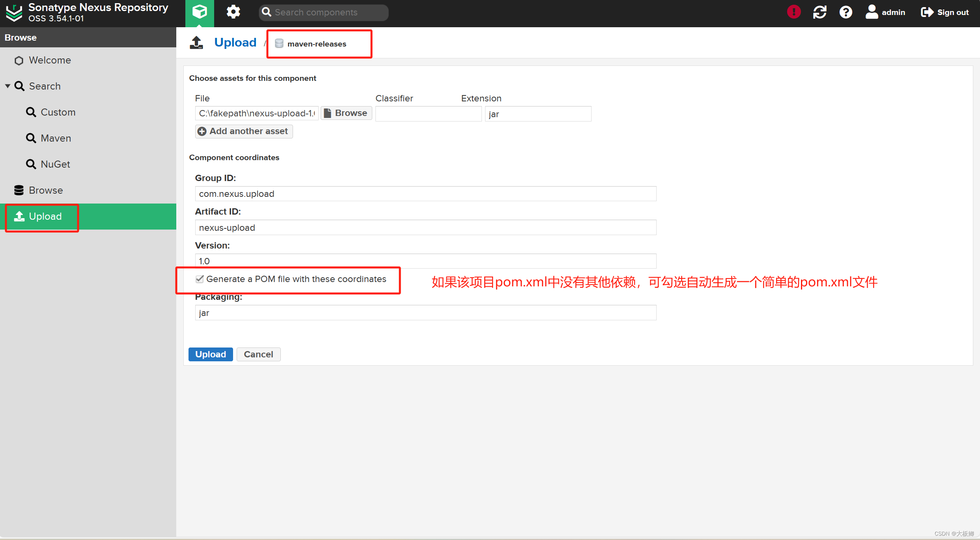980x540 pixels.
Task: Select Upload in the sidebar
Action: [x=88, y=216]
